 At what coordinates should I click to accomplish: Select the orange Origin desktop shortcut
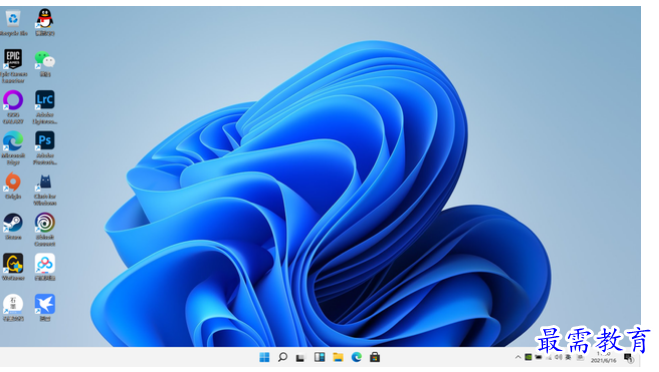tap(13, 185)
